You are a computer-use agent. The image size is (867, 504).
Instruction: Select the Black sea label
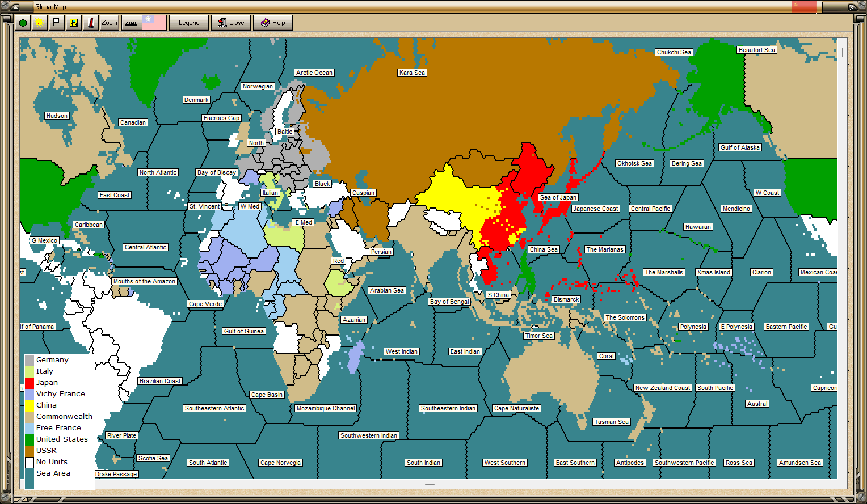point(322,184)
